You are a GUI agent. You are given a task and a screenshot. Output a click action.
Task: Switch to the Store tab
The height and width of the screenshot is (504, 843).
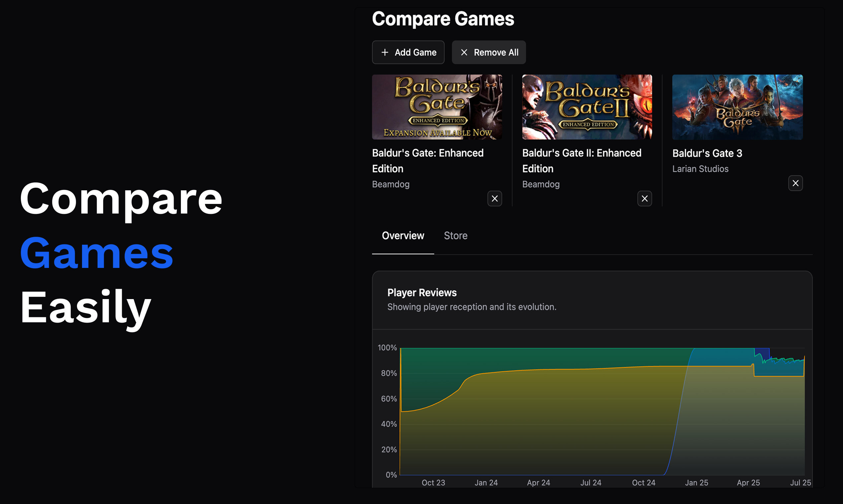coord(455,236)
